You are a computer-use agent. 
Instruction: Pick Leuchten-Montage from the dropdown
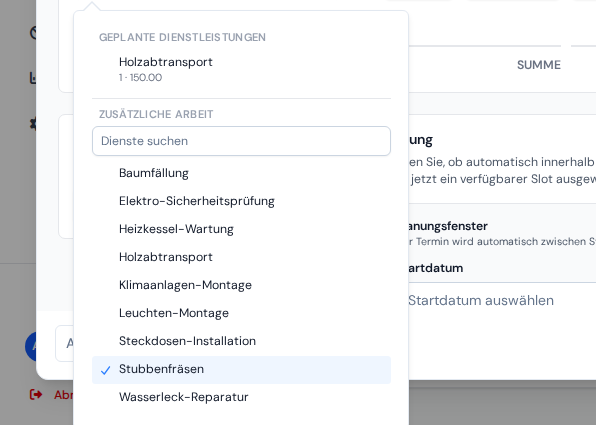241,313
